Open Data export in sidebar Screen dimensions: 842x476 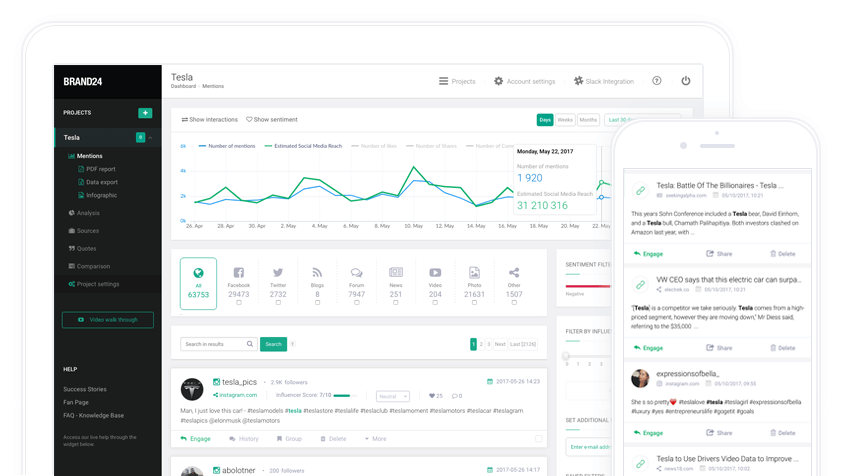[98, 182]
